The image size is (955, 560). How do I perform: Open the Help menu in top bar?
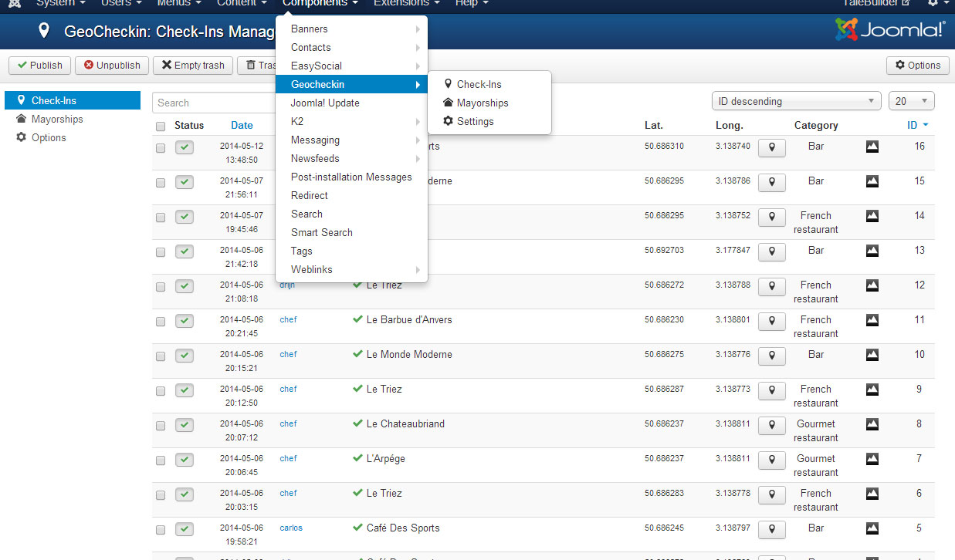(472, 3)
